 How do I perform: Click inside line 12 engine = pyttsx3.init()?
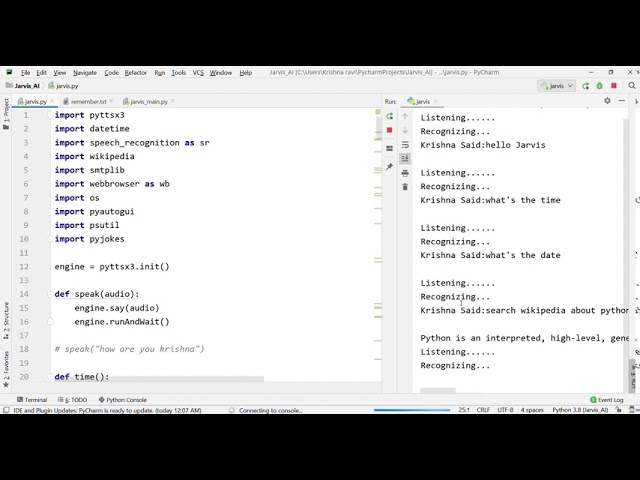(112, 267)
